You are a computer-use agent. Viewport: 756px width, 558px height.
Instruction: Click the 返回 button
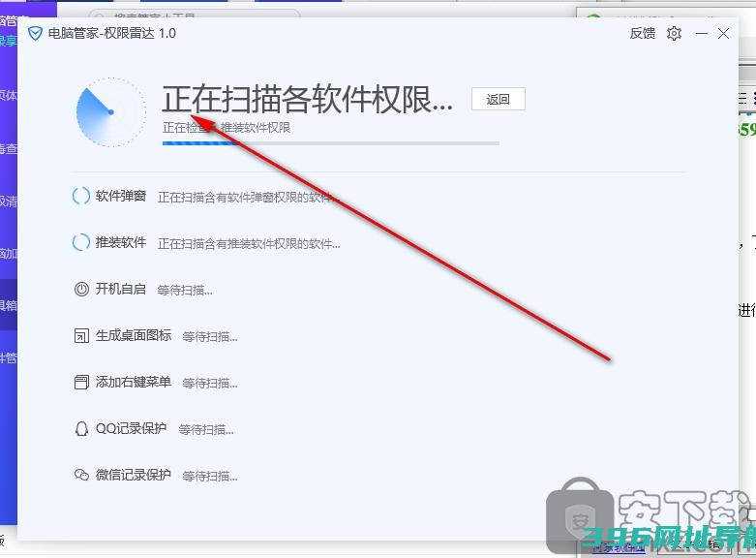(499, 99)
